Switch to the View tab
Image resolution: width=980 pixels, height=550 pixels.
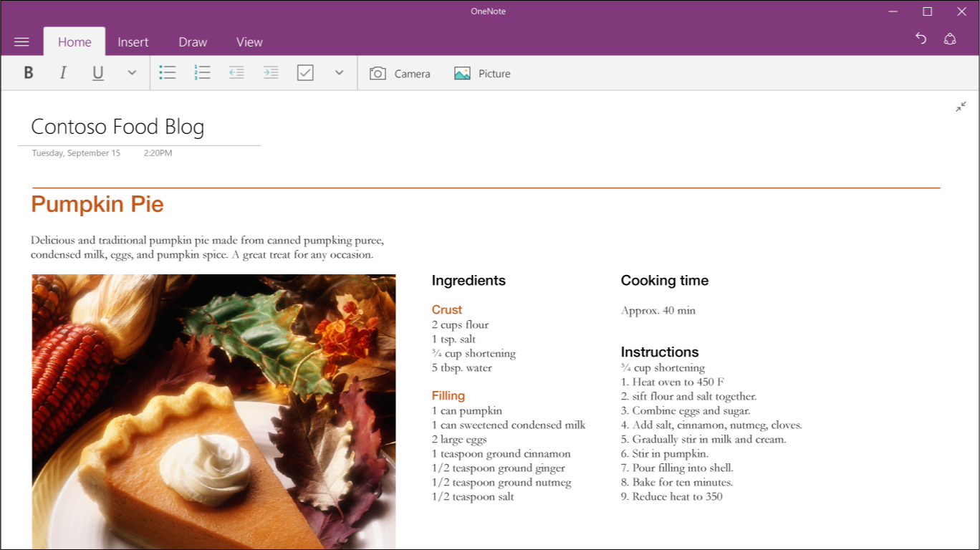pyautogui.click(x=249, y=42)
